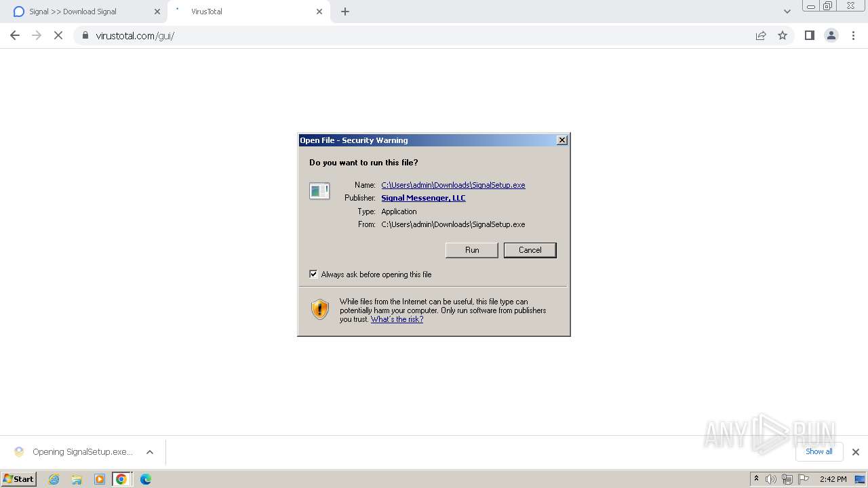This screenshot has height=488, width=868.
Task: Open Chrome three-dot menu
Action: coord(854,35)
